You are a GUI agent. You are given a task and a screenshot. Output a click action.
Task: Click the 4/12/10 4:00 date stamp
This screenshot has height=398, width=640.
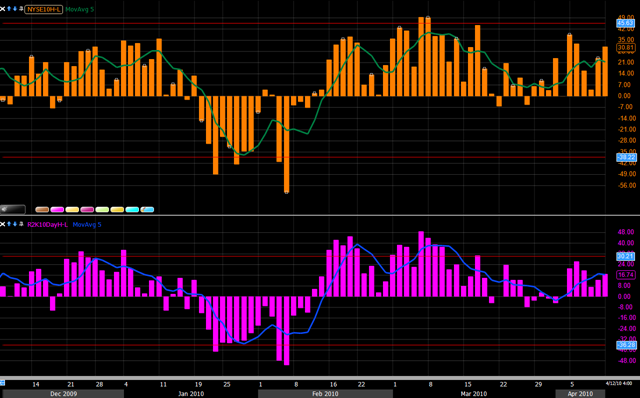[x=619, y=383]
